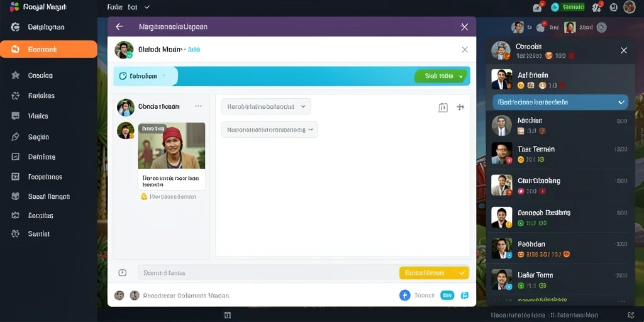
Task: Click the Srurnnd Tenes input field
Action: point(268,273)
